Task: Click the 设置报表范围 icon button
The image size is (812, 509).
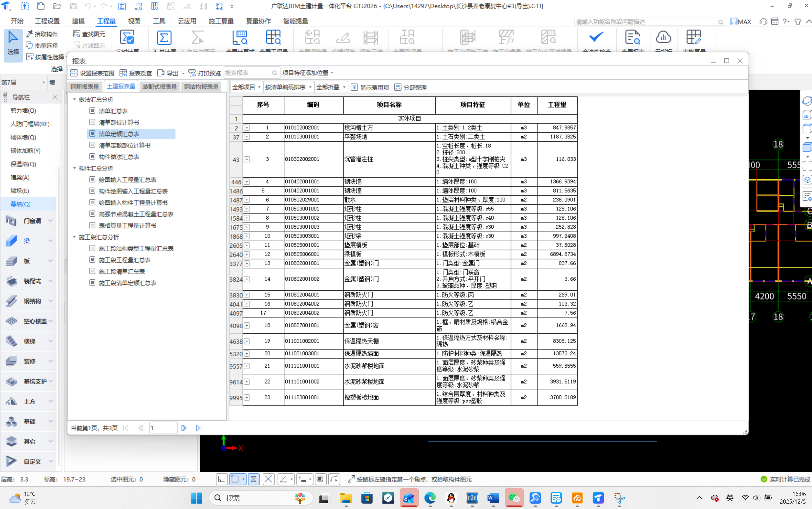Action: (74, 73)
